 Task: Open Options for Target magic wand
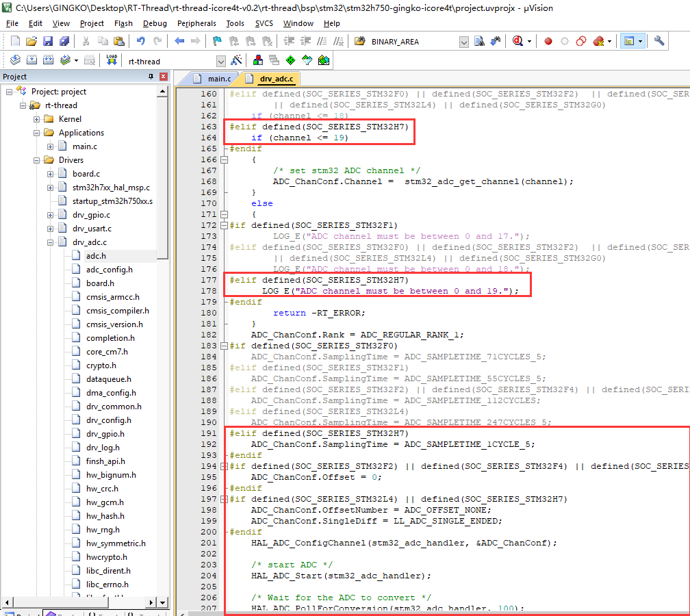[x=236, y=61]
